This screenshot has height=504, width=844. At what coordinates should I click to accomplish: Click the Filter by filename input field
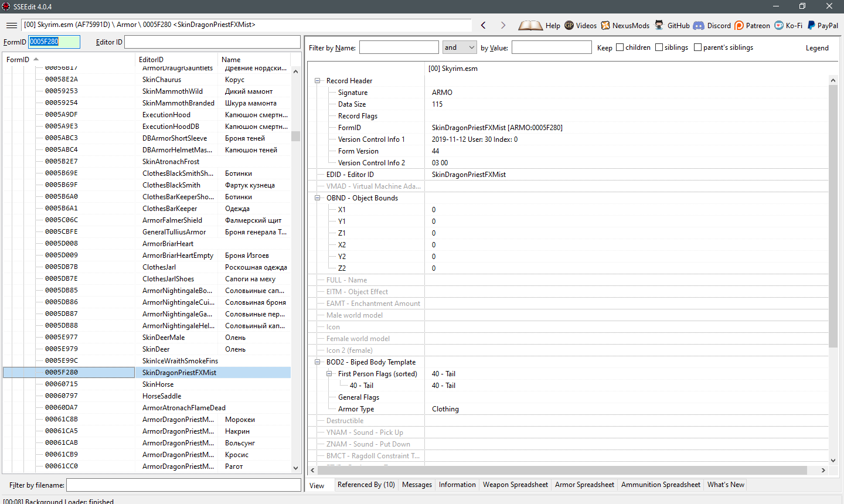pyautogui.click(x=183, y=485)
